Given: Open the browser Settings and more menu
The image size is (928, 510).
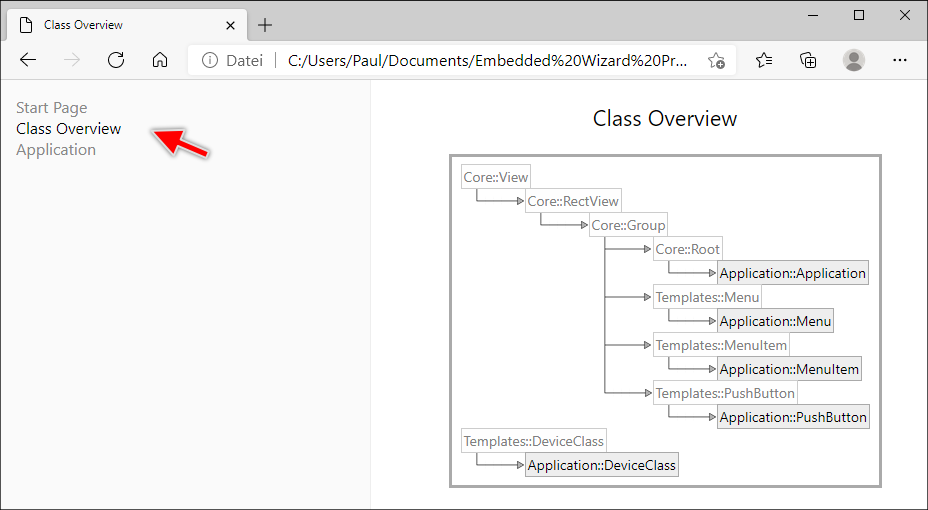Looking at the screenshot, I should pyautogui.click(x=898, y=60).
